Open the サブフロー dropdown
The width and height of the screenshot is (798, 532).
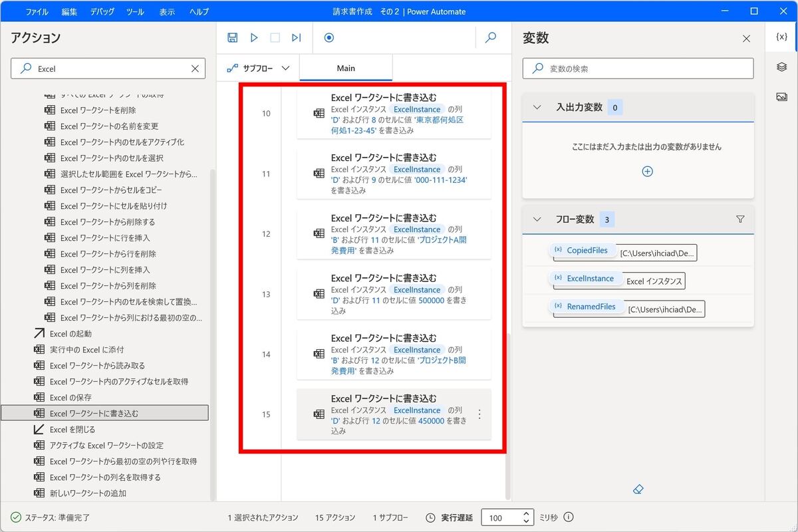(x=259, y=68)
